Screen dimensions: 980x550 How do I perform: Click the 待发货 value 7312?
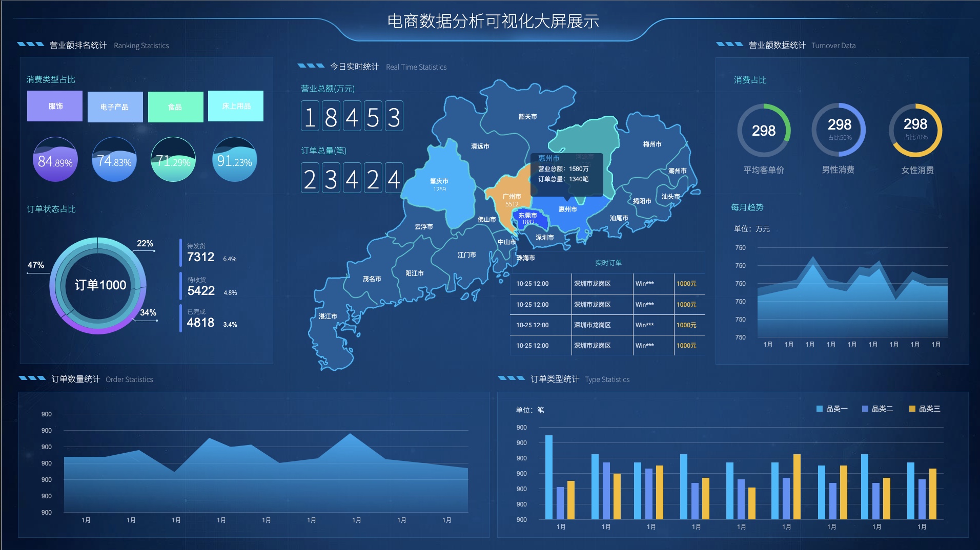200,257
